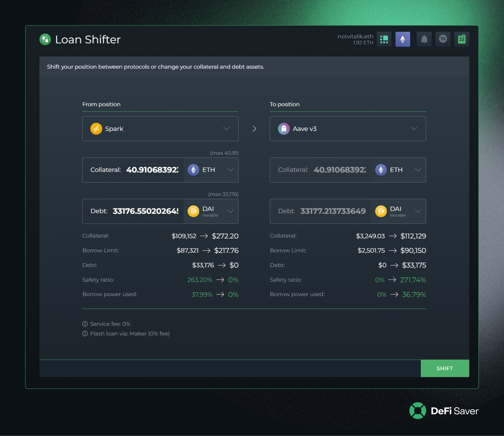504x436 pixels.
Task: Click the Service fee info icon
Action: [x=85, y=324]
